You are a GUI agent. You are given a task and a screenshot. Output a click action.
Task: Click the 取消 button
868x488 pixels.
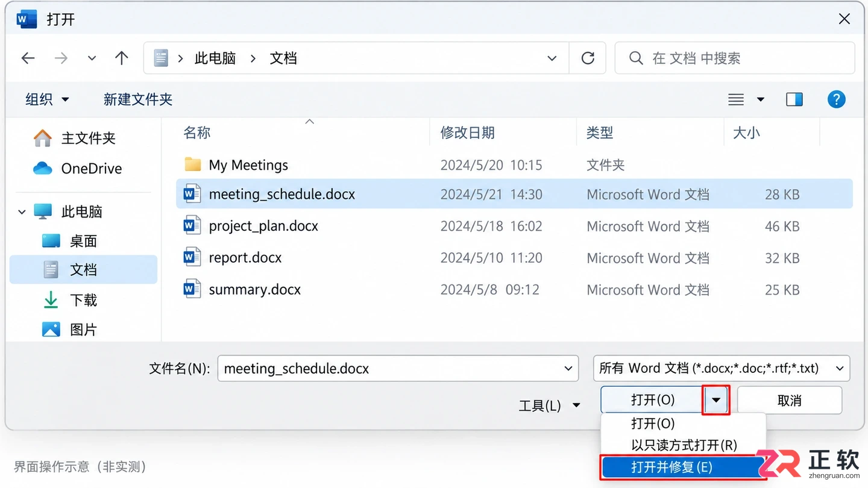pyautogui.click(x=789, y=400)
